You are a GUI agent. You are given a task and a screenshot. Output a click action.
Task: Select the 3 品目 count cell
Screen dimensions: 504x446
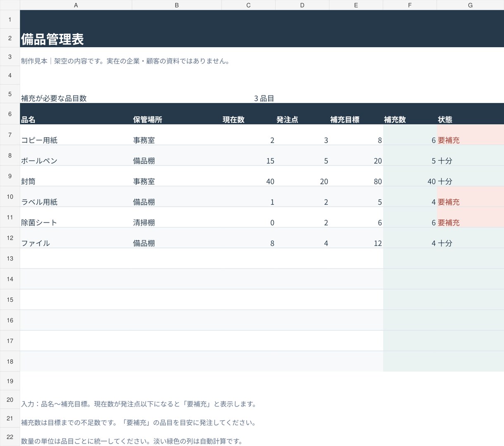[x=248, y=94]
